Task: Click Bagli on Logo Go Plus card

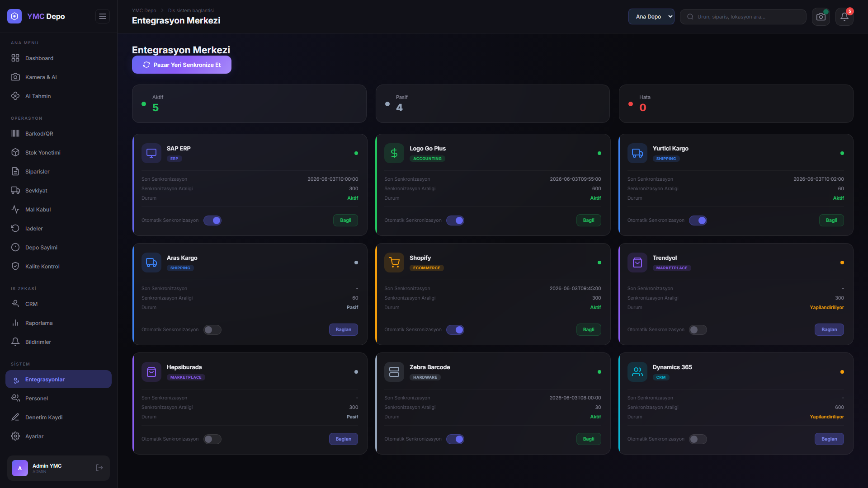Action: [589, 221]
